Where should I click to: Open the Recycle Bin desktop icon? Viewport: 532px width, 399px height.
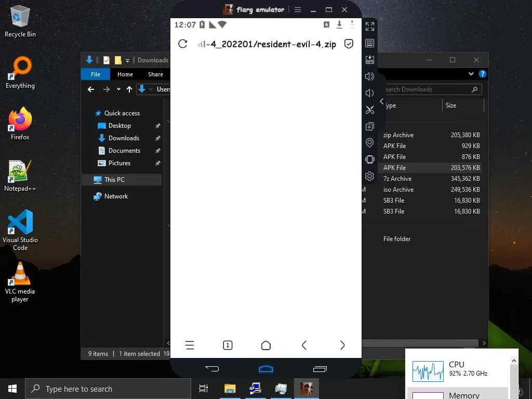(x=20, y=21)
